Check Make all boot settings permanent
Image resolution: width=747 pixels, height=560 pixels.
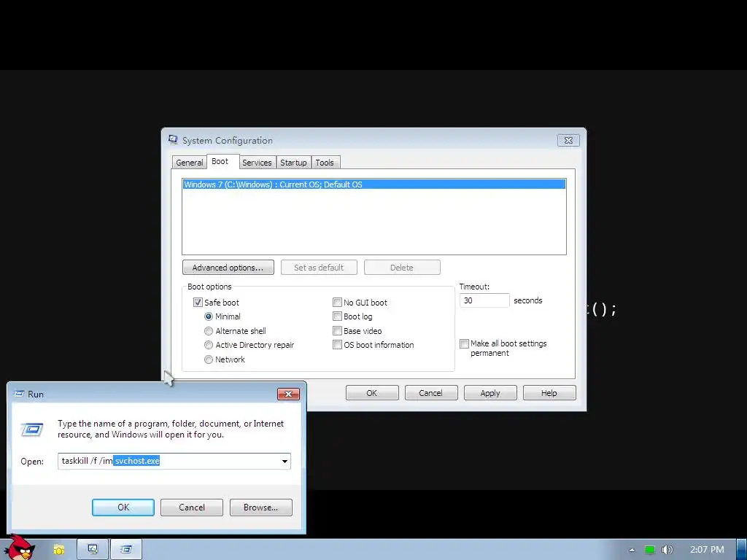pos(464,343)
